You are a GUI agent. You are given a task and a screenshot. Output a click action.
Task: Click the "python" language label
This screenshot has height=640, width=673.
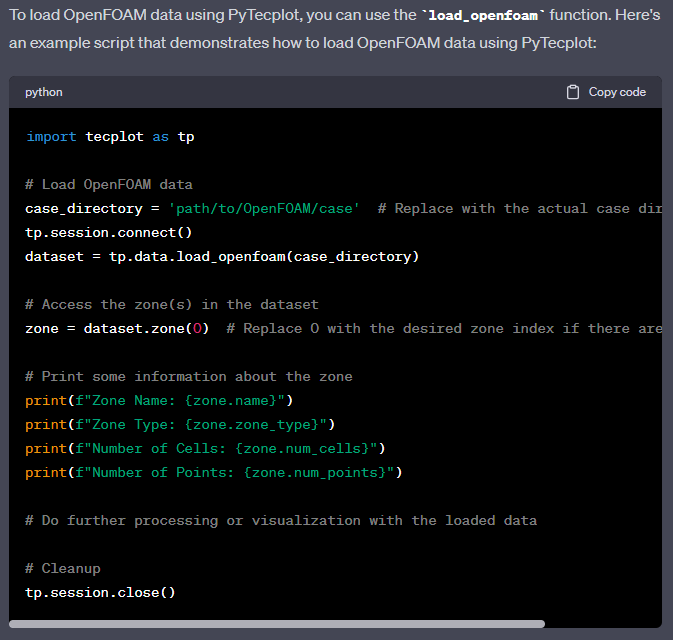click(43, 92)
